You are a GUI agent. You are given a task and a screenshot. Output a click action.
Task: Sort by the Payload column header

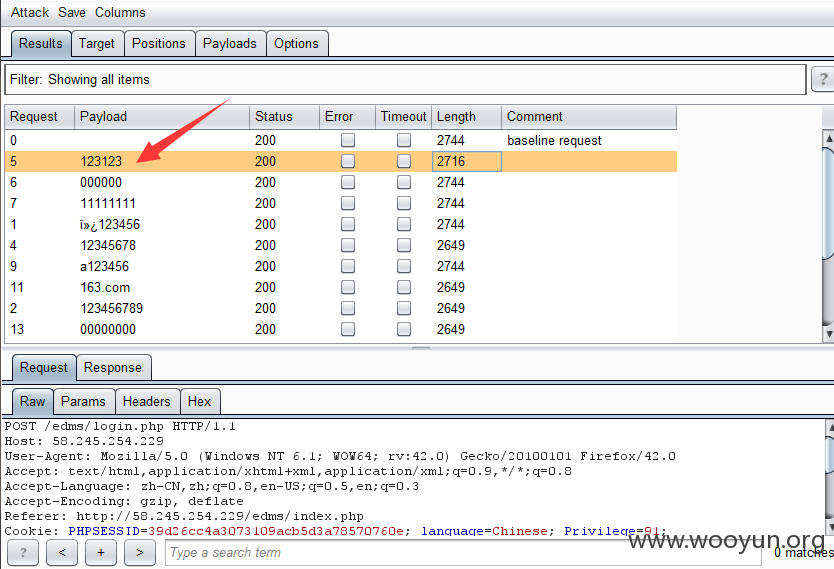click(162, 117)
